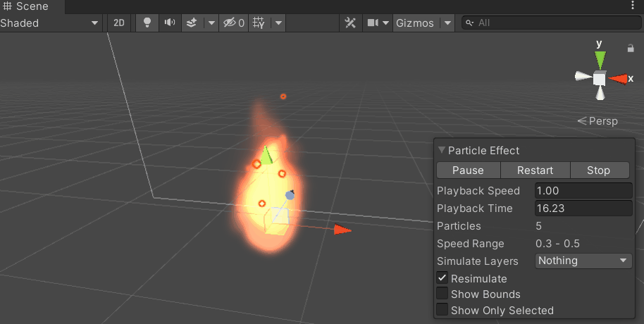
Task: Click the bottom grey cone of orientation gizmo
Action: click(x=600, y=93)
